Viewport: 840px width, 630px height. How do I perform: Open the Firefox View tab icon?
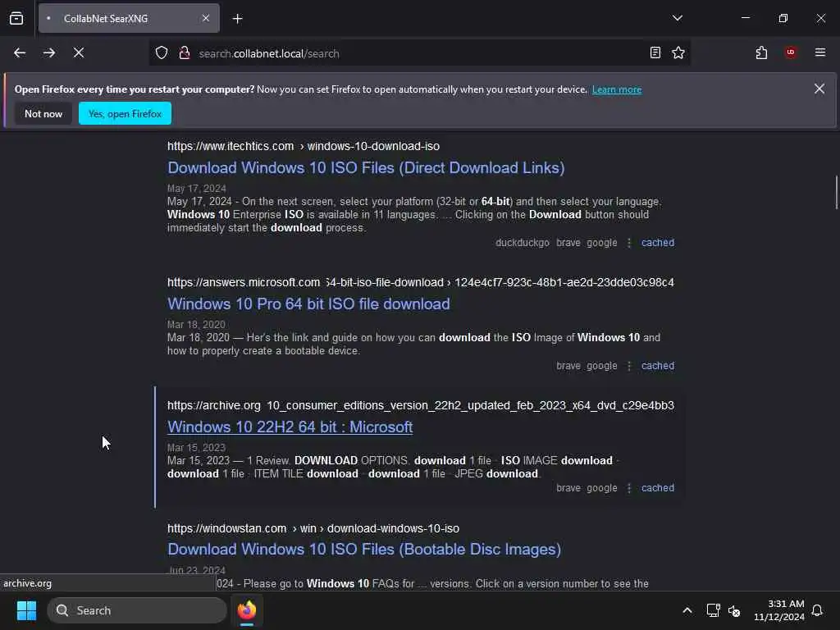pyautogui.click(x=16, y=18)
